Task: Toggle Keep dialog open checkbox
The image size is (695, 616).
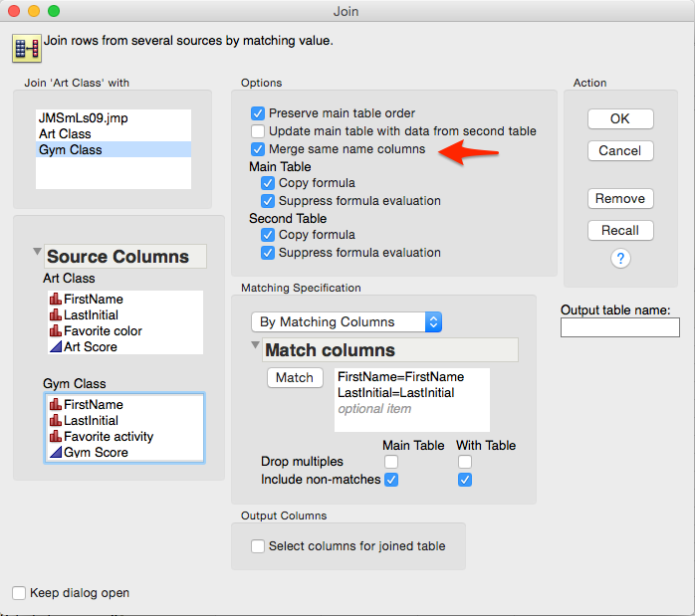Action: [x=19, y=593]
